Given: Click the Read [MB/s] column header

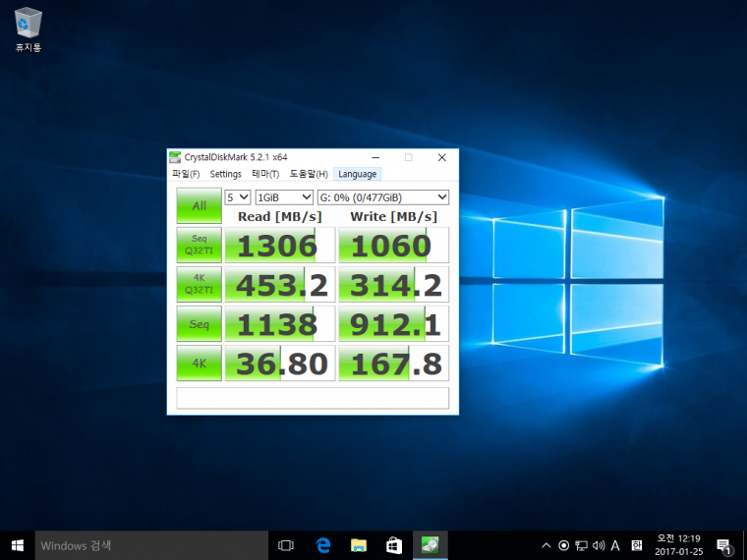Looking at the screenshot, I should pos(280,217).
